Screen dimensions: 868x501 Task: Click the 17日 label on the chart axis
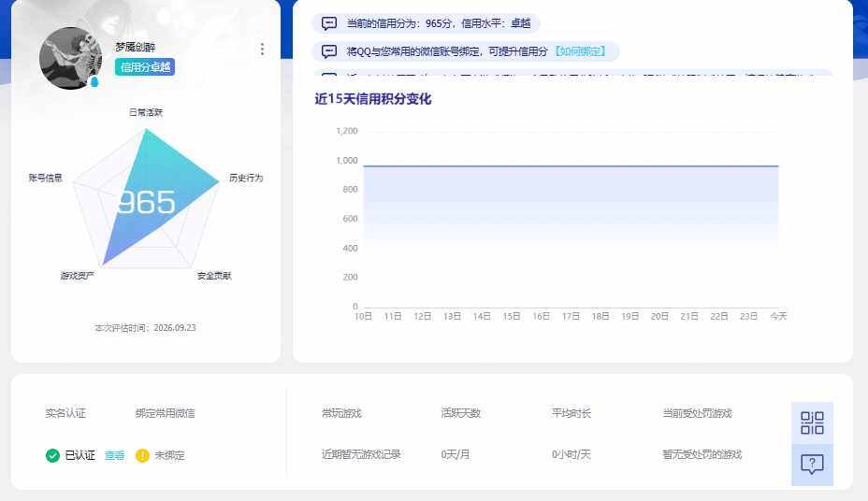571,316
